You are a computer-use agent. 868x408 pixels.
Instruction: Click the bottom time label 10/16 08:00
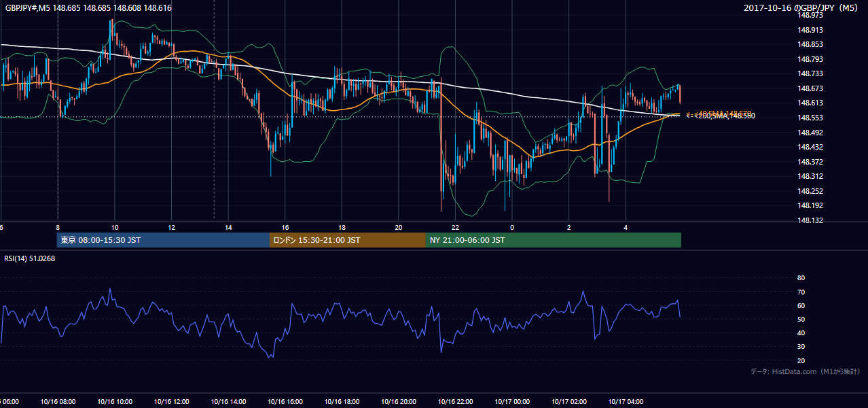pos(58,401)
